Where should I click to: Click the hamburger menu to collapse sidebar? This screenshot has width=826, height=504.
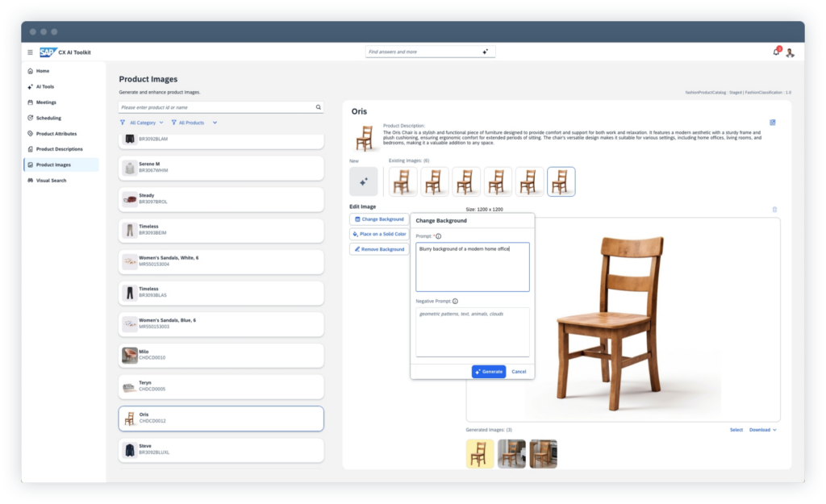click(x=28, y=52)
